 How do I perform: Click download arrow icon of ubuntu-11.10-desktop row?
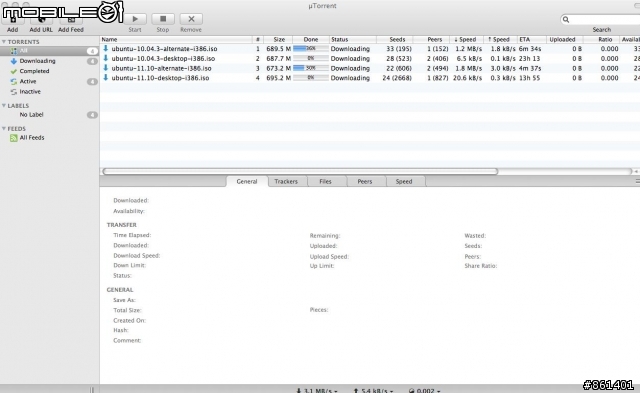106,78
